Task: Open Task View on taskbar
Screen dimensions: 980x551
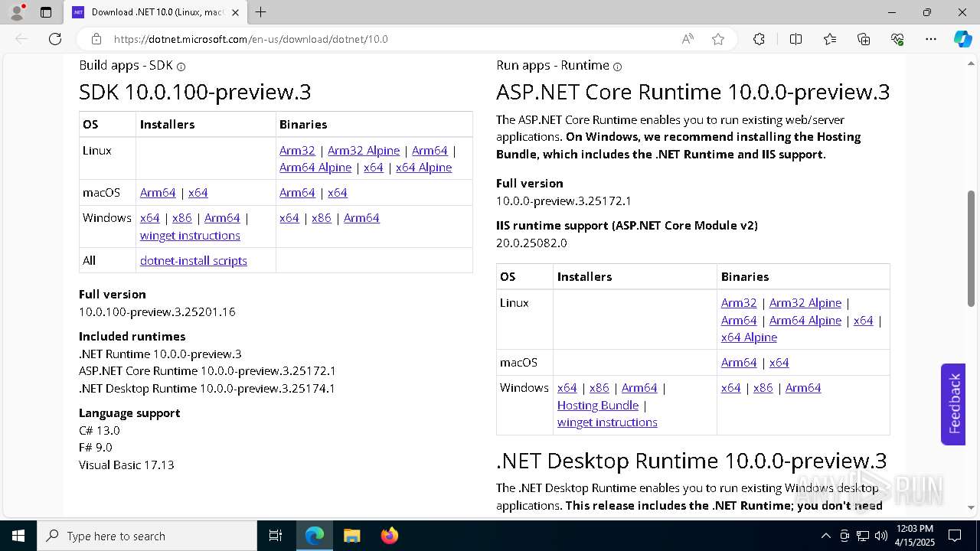Action: pos(276,536)
